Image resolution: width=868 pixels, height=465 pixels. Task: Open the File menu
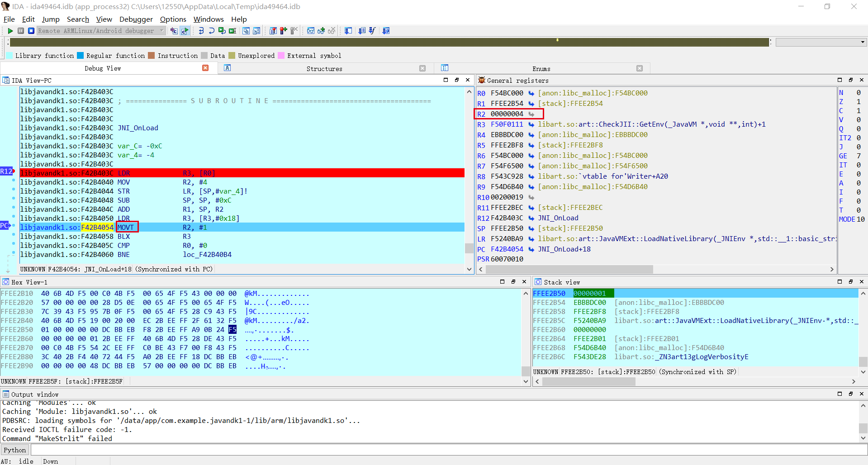click(9, 19)
